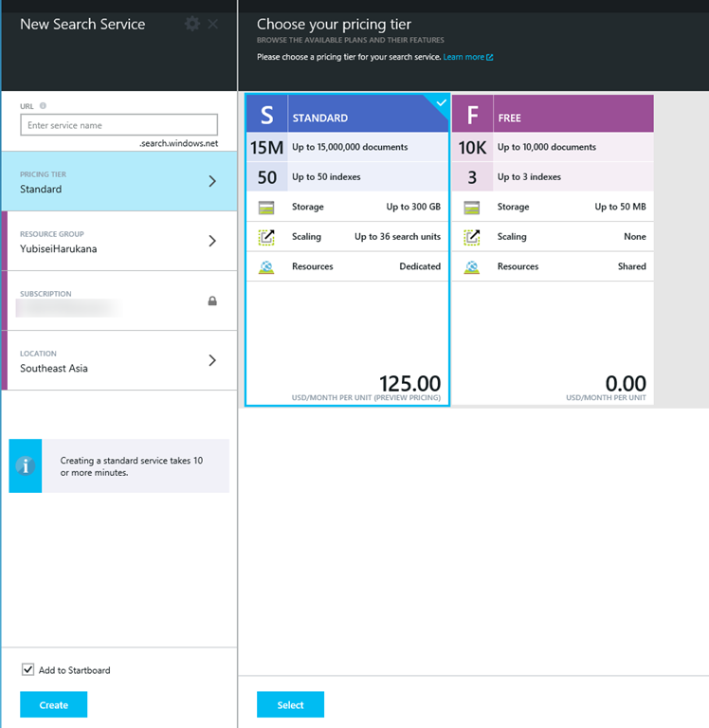Click the 50 indexes badge
This screenshot has width=709, height=728.
(x=267, y=177)
